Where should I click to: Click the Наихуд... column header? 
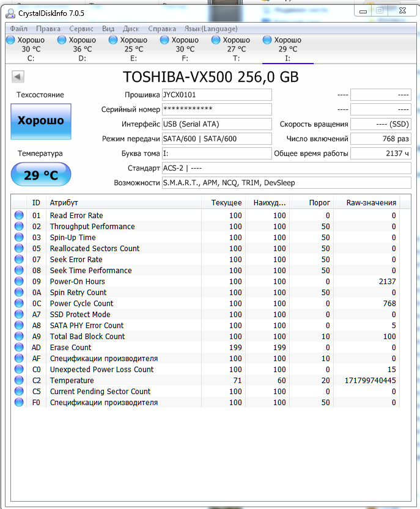point(268,203)
